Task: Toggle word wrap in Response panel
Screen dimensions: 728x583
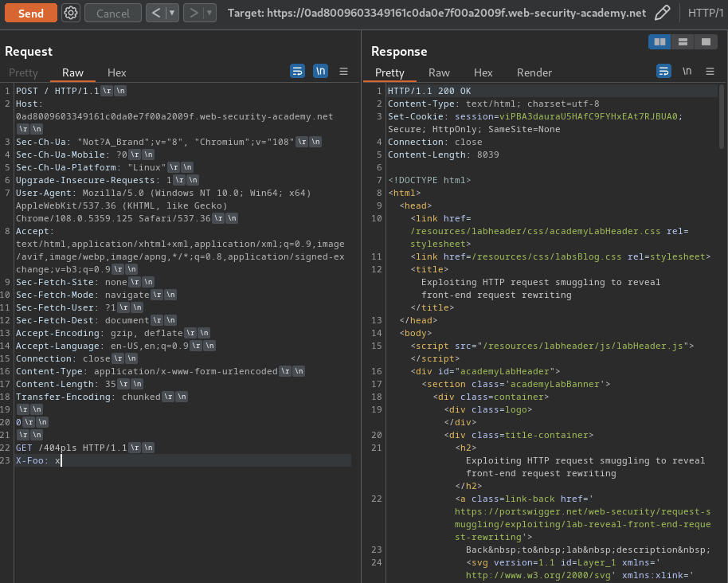Action: [x=664, y=71]
